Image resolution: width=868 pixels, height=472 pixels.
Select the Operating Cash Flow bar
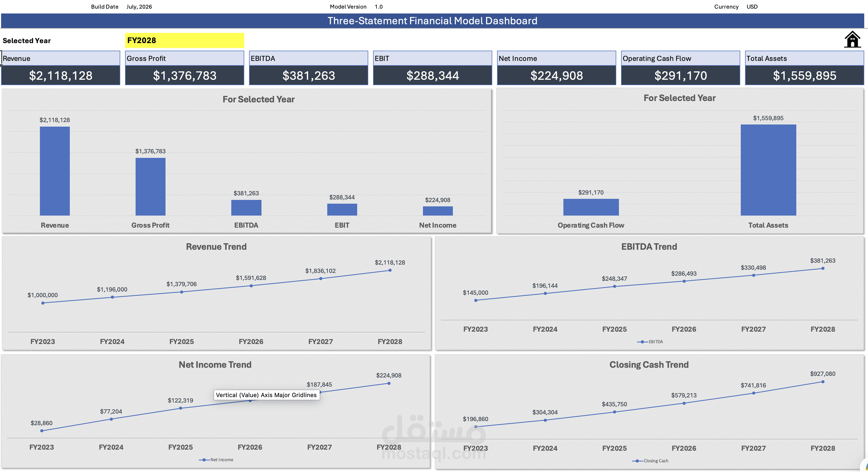(x=591, y=207)
